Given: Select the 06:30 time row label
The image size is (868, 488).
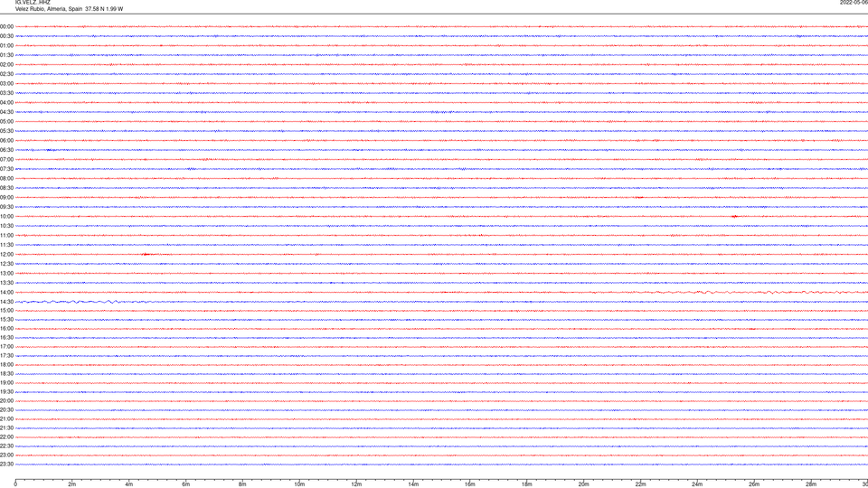Looking at the screenshot, I should click(6, 150).
